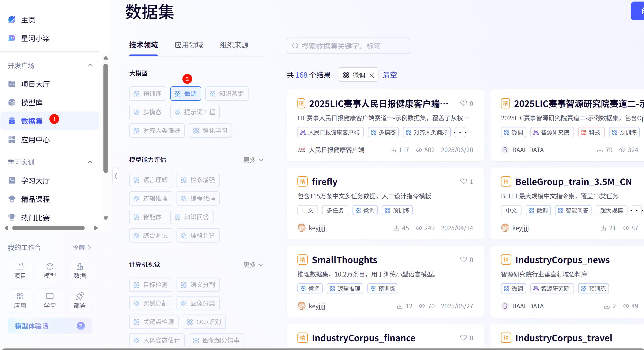
Task: Like the firefly dataset heart icon
Action: 463,181
